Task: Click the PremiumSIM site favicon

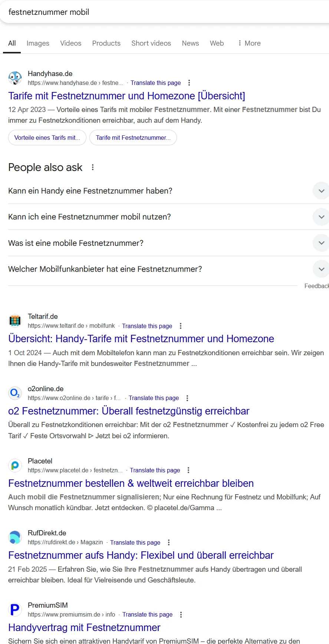Action: [15, 610]
